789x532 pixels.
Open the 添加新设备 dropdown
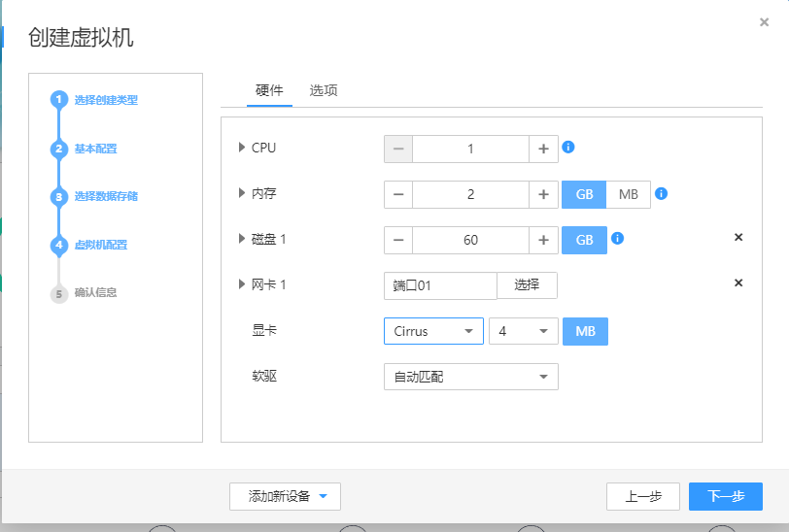[285, 496]
